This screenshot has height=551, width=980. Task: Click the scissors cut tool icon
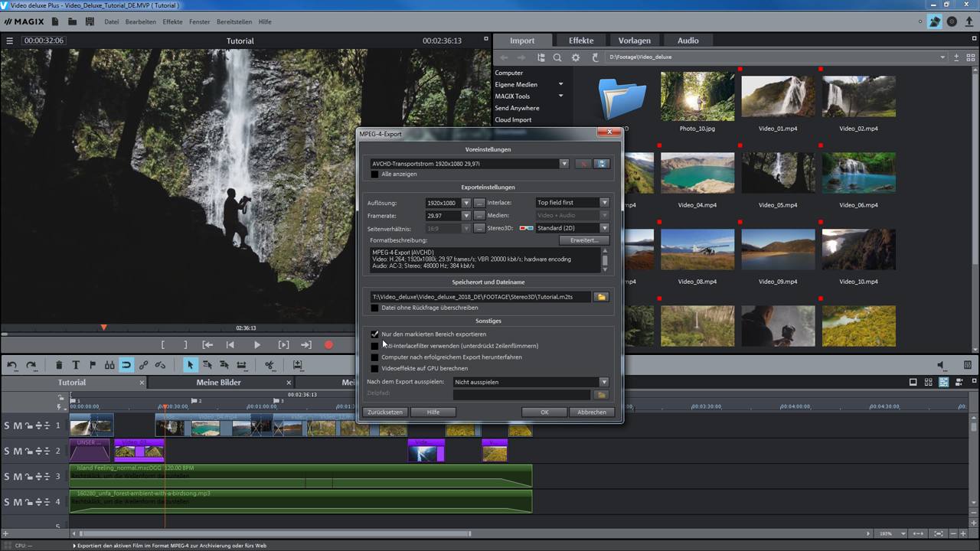[x=269, y=365]
